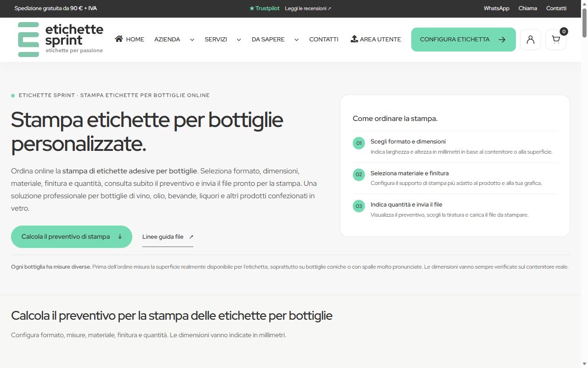Screen dimensions: 588x368
Task: Expand the Da Sapere submenu chevron
Action: 296,40
